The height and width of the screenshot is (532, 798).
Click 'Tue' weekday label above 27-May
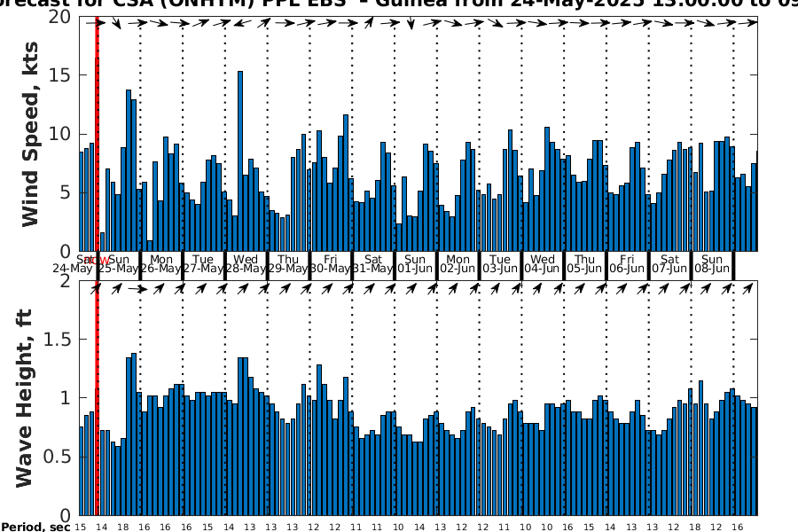click(203, 259)
